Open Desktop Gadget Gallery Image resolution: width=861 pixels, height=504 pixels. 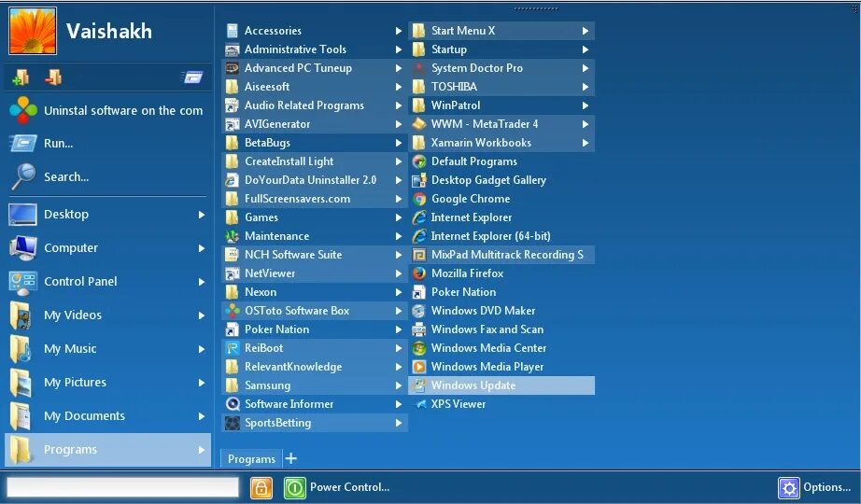click(501, 180)
